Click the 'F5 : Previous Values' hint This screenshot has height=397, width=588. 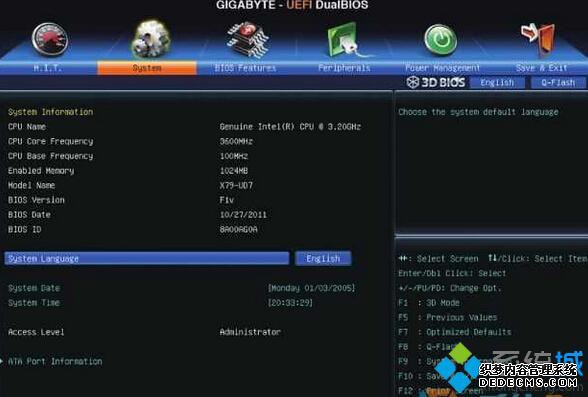pos(448,317)
